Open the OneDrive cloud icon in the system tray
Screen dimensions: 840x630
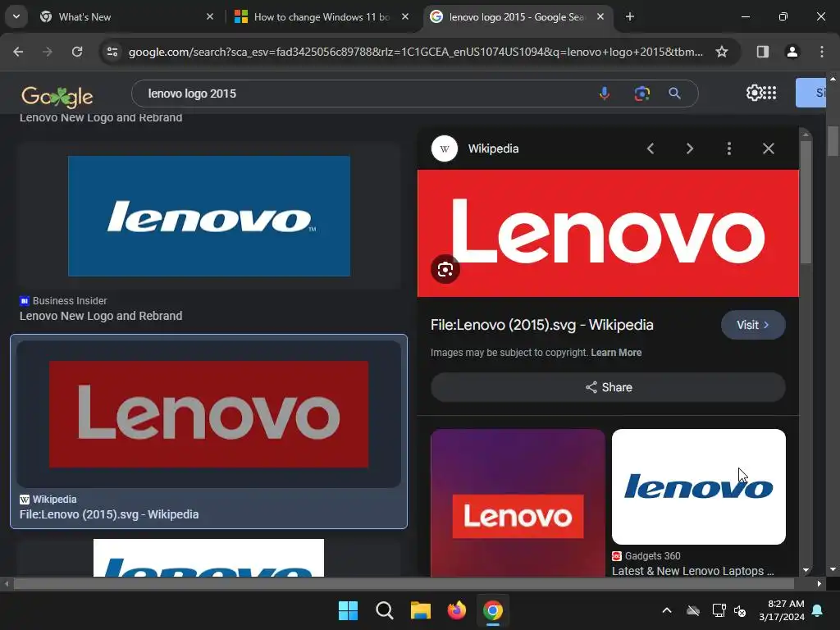[693, 610]
